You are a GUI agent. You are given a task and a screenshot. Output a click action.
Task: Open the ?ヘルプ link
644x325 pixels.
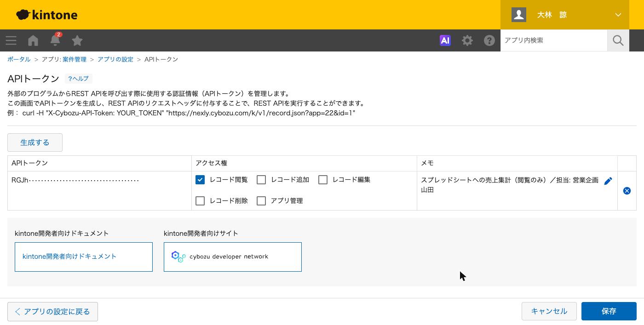[x=79, y=79]
